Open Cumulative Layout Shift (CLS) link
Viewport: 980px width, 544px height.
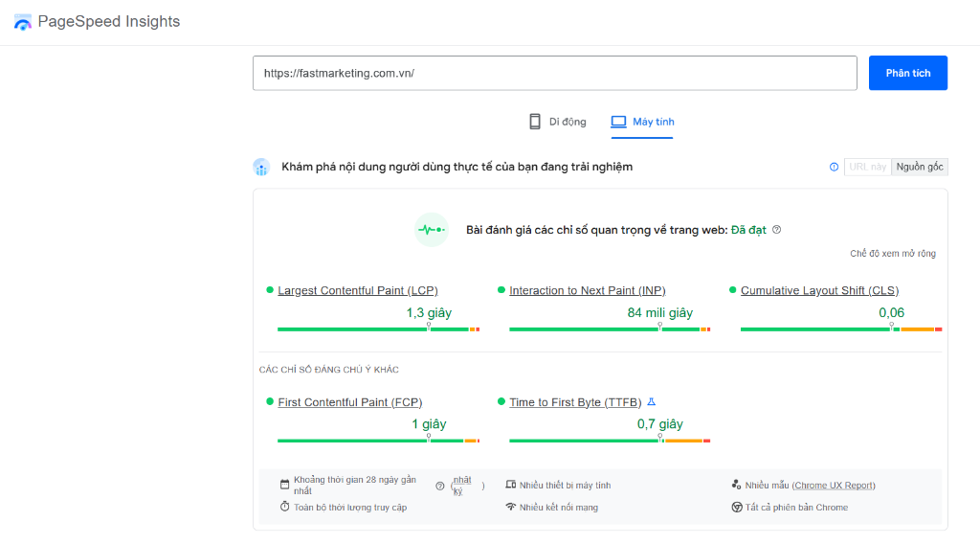coord(819,291)
